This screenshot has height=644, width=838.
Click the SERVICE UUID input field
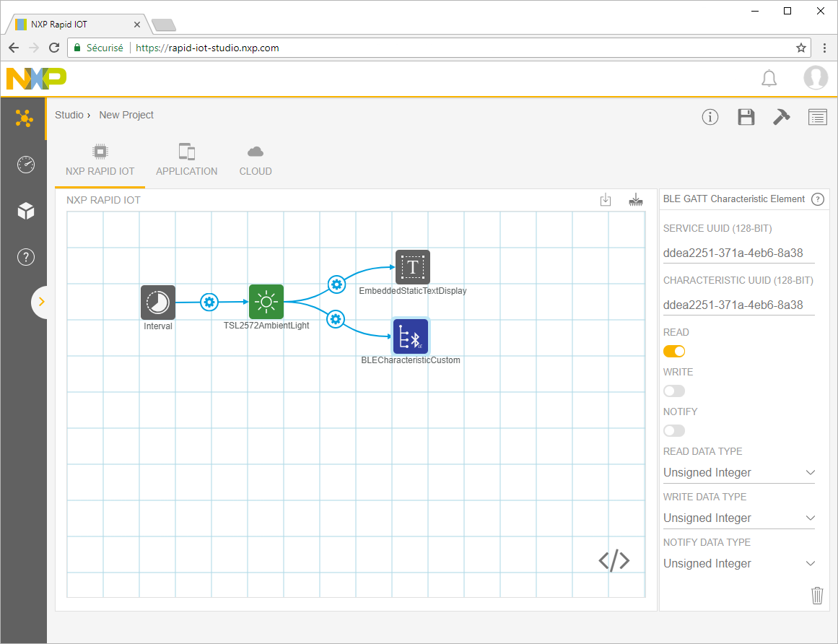pyautogui.click(x=738, y=253)
